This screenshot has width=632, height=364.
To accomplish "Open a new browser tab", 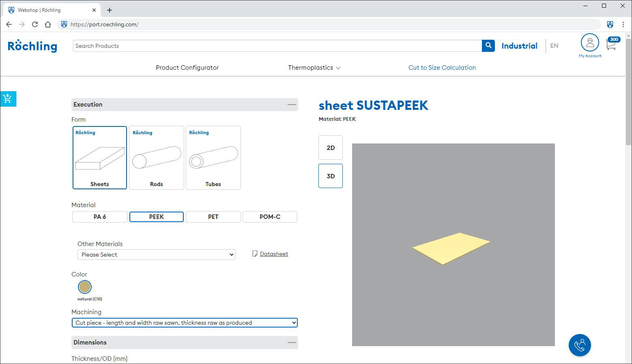I will pyautogui.click(x=110, y=10).
